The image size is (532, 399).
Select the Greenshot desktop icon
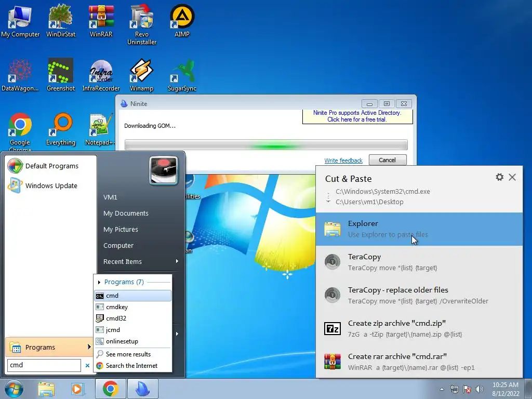click(x=61, y=75)
